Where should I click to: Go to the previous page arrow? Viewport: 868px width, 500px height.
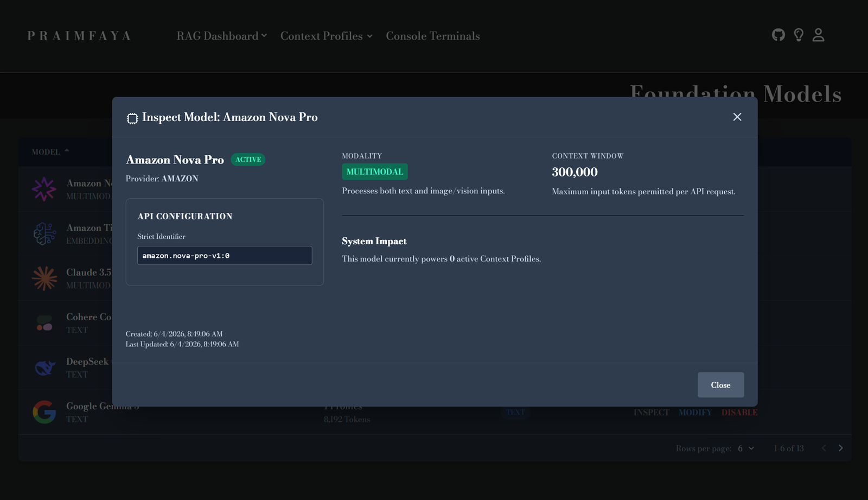[x=824, y=448]
